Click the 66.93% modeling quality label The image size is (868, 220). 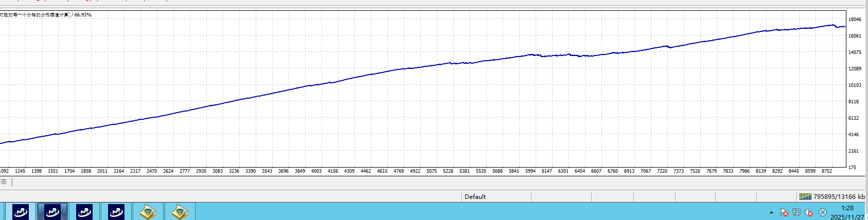point(83,15)
